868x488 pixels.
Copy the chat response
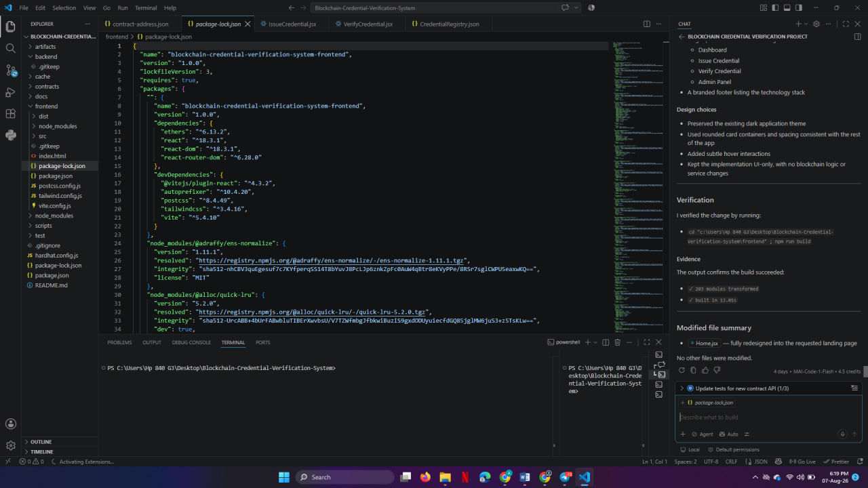[693, 370]
